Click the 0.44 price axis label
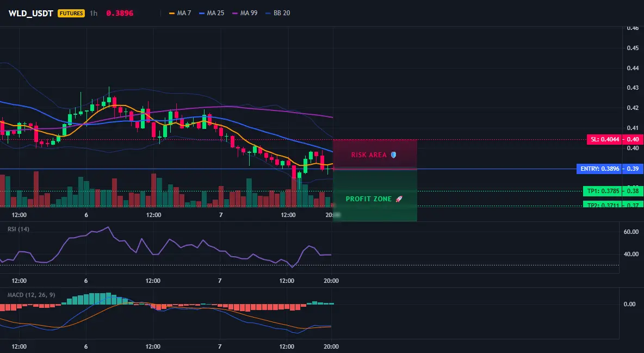The width and height of the screenshot is (644, 353). coord(633,68)
